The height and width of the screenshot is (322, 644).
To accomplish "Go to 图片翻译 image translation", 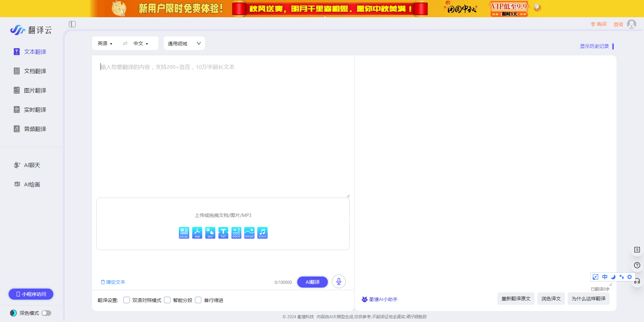I will pos(30,90).
